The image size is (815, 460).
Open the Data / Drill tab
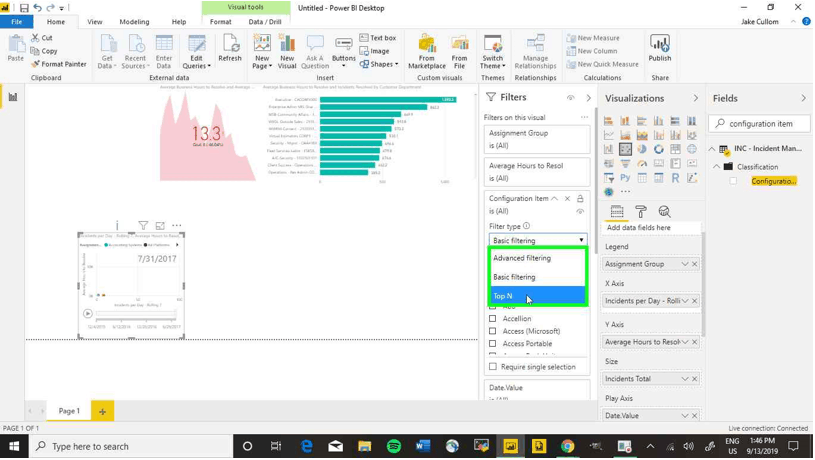[x=265, y=22]
